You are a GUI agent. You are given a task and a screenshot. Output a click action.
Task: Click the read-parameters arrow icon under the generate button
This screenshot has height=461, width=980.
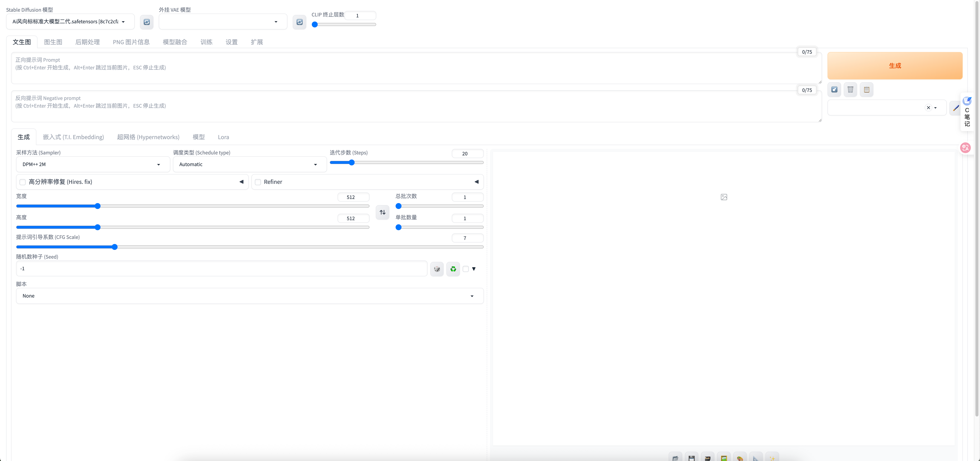pyautogui.click(x=834, y=90)
